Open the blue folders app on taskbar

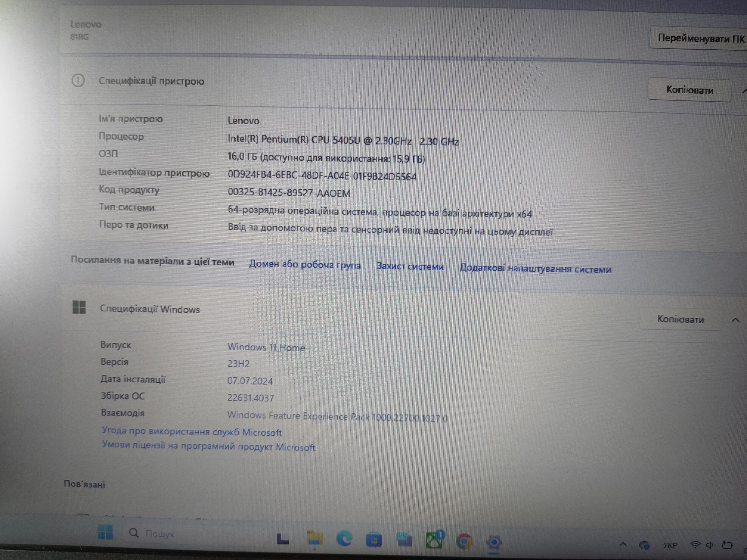404,540
